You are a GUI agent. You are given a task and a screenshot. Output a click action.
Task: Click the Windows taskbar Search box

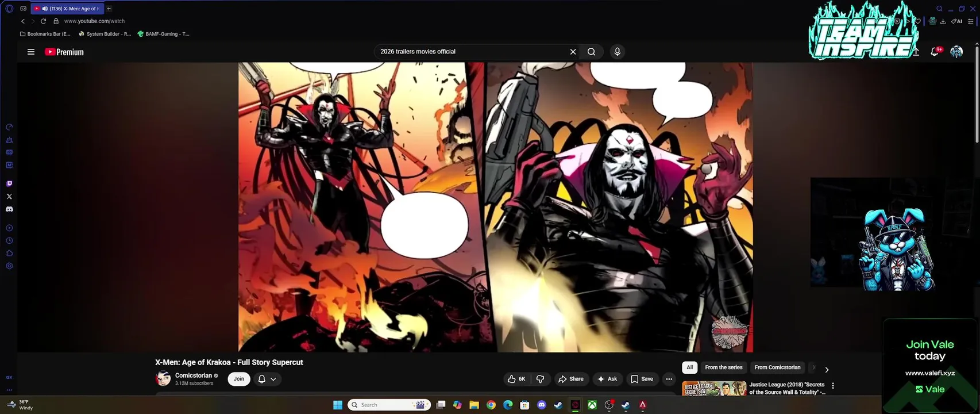[x=389, y=405]
